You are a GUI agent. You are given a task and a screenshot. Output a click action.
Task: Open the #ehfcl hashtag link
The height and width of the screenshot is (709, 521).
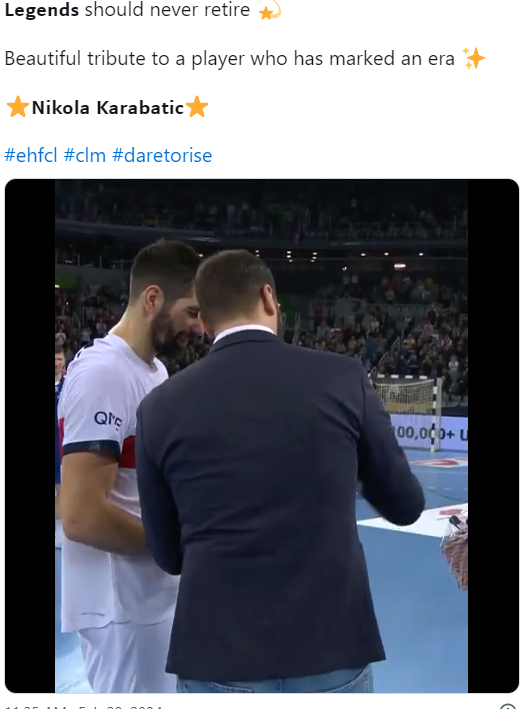[x=31, y=155]
